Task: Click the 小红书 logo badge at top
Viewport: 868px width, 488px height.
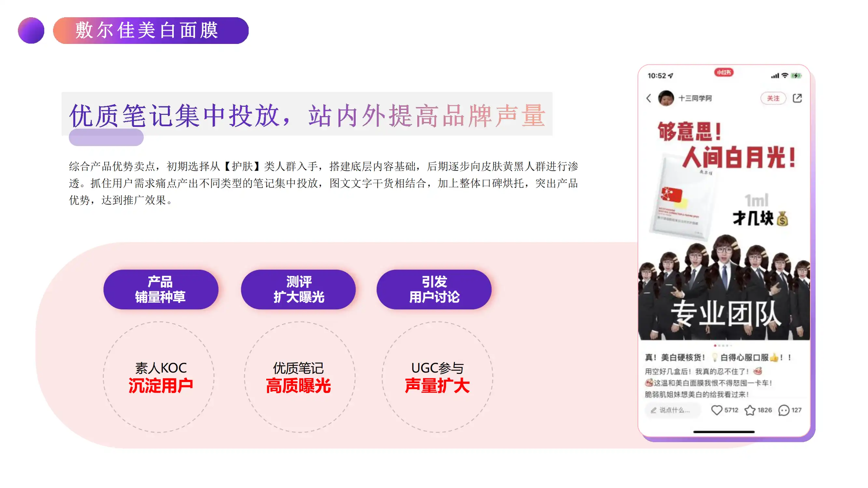Action: 724,72
